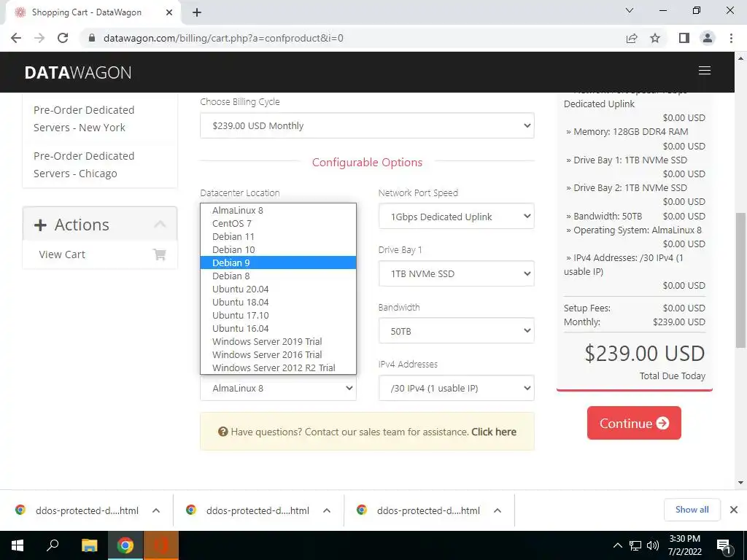Choose Debian 10 in the list

pyautogui.click(x=278, y=249)
